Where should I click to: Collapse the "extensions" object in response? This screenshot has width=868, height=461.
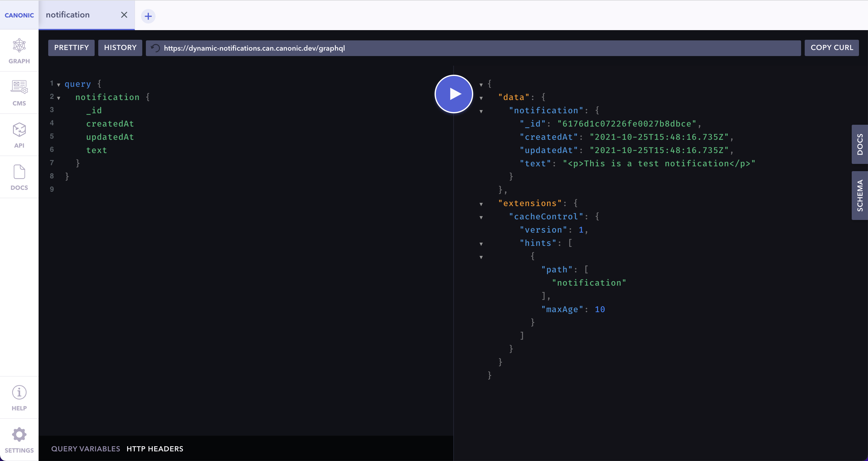[481, 204]
